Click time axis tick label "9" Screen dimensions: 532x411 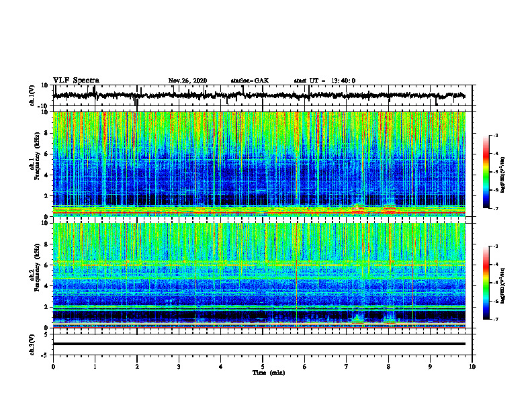(430, 367)
